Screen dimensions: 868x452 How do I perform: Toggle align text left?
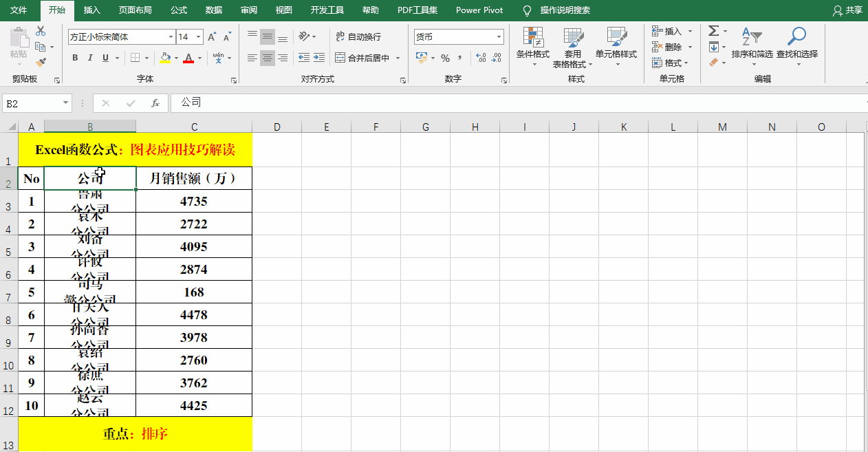(x=252, y=58)
